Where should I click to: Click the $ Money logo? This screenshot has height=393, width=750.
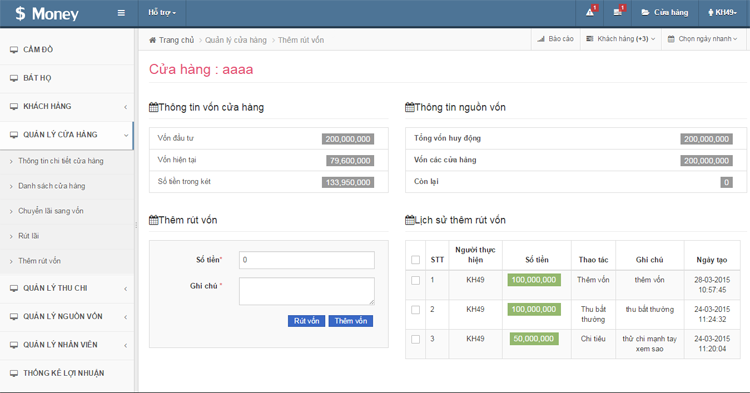47,13
